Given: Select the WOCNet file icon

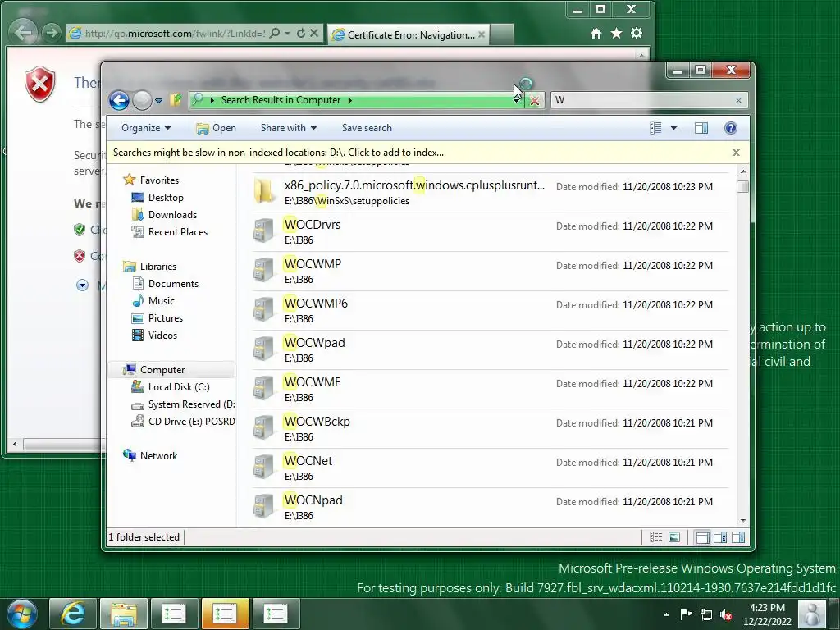Looking at the screenshot, I should coord(263,467).
